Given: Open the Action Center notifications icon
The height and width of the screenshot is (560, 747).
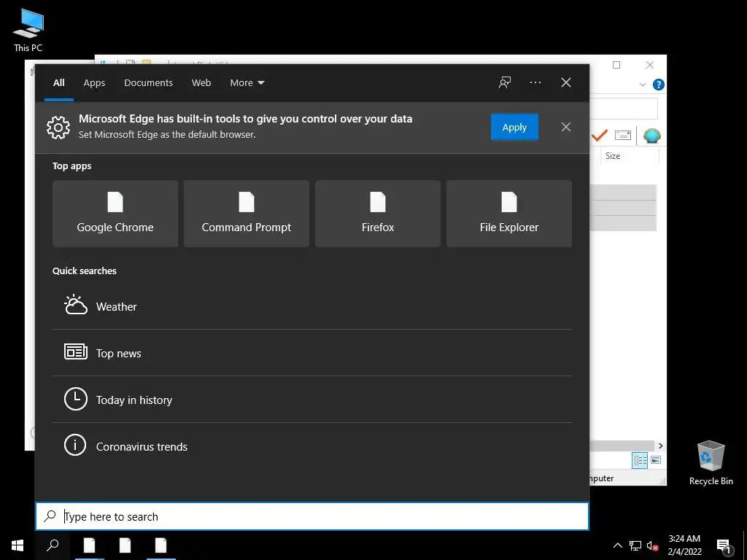Looking at the screenshot, I should point(724,546).
